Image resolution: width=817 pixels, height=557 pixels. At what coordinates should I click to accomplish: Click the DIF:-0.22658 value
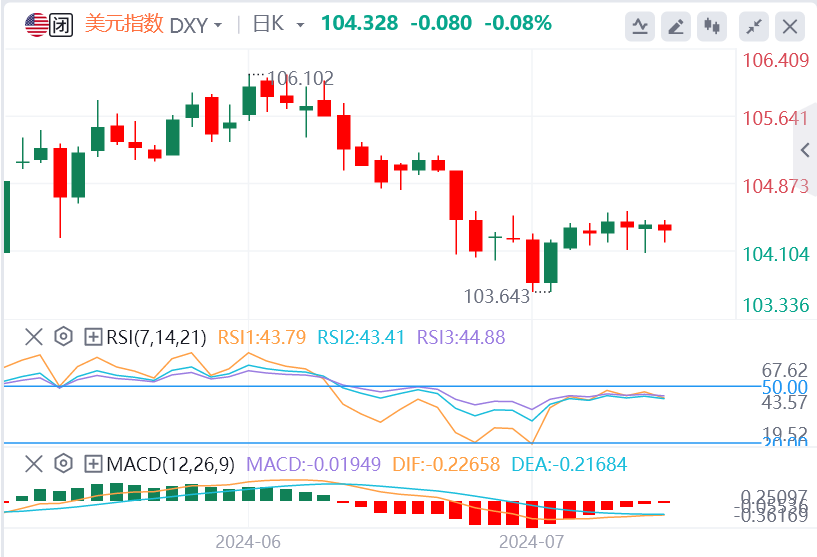pos(446,464)
